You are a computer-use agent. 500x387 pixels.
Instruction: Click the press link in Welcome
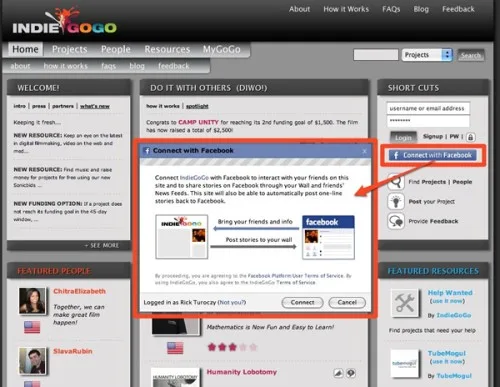(39, 106)
